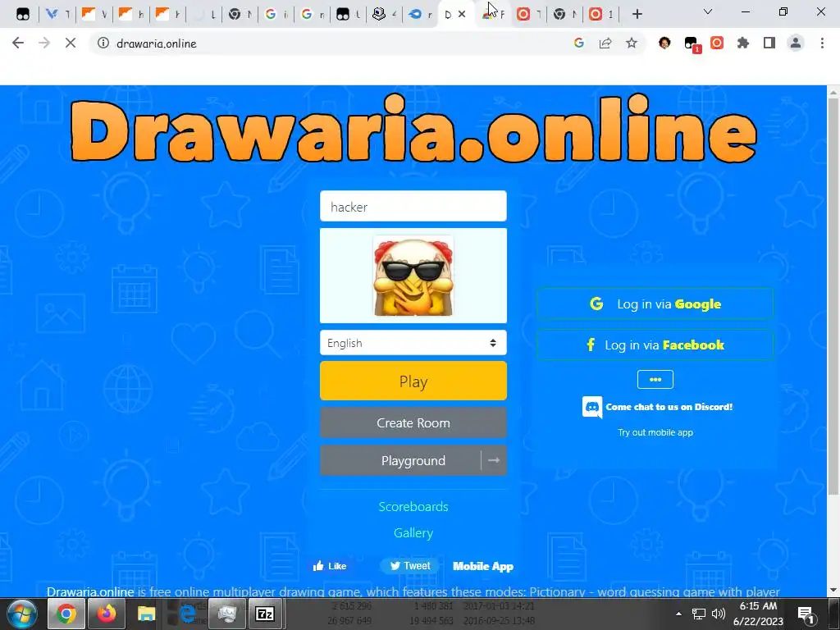Open the English language dropdown

coord(413,343)
